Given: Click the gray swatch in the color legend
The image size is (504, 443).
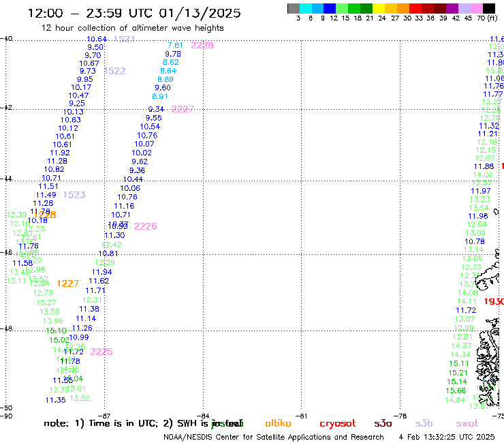Looking at the screenshot, I should click(x=294, y=8).
